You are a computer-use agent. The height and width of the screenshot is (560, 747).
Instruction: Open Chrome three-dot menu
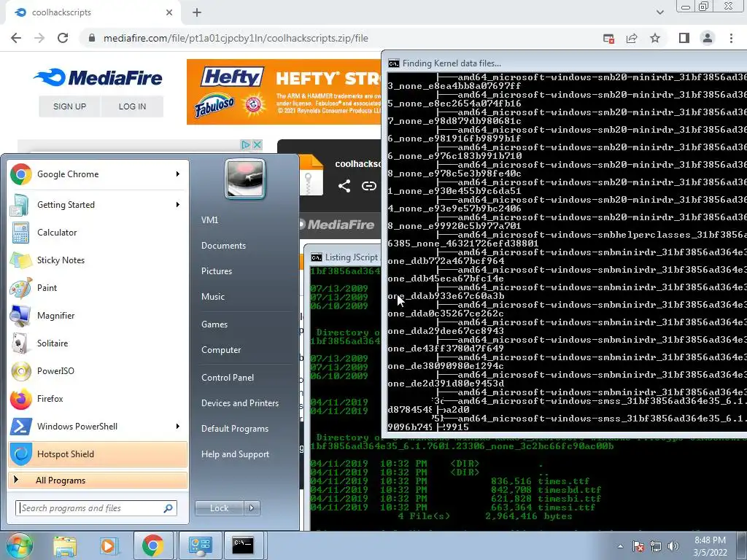(x=731, y=38)
